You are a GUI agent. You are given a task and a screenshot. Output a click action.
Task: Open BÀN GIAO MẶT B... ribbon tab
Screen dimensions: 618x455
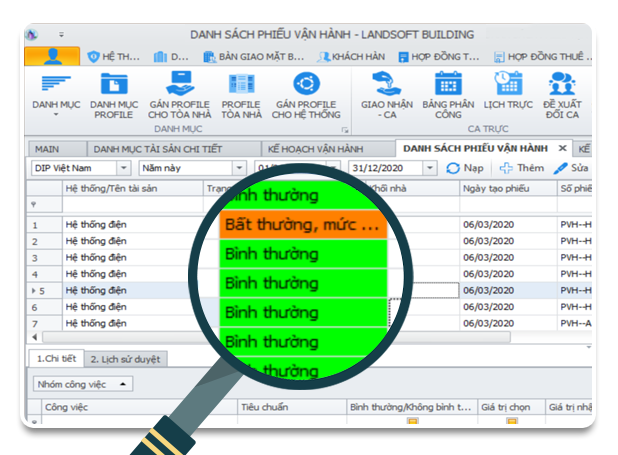(x=253, y=57)
